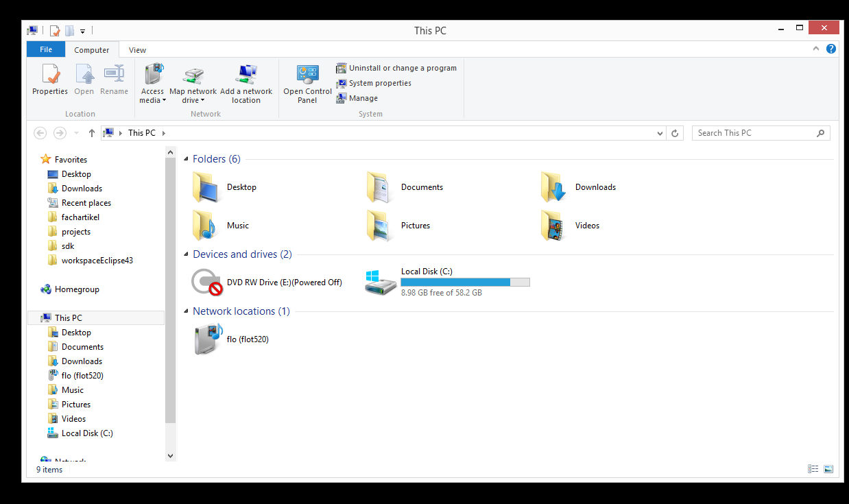The image size is (849, 504).
Task: Open Desktop under Favorites
Action: pyautogui.click(x=69, y=174)
